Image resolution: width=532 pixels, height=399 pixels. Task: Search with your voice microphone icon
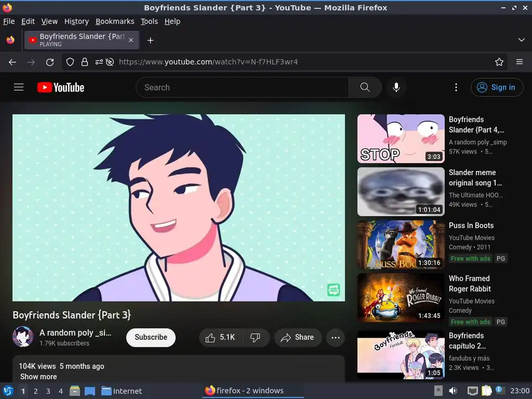click(396, 87)
